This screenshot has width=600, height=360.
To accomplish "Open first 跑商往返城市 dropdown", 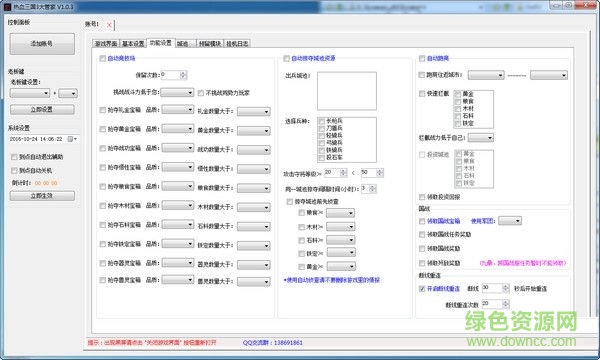I will [486, 75].
